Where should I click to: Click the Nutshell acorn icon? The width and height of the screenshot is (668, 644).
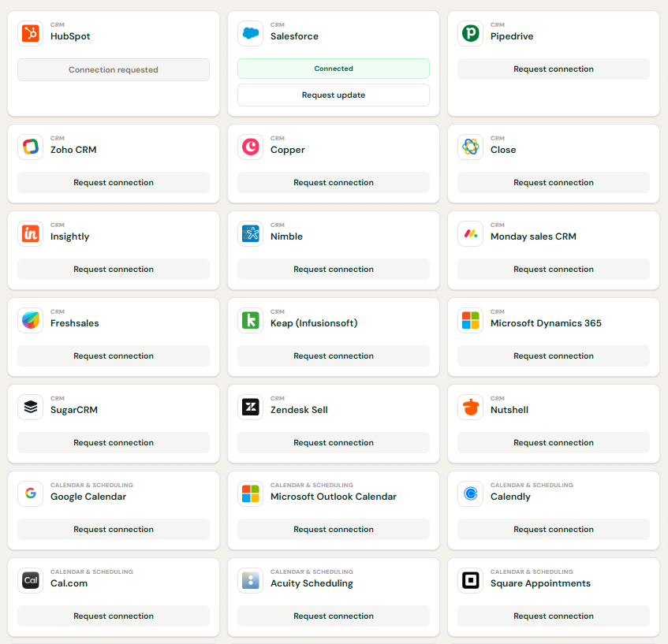[x=470, y=407]
